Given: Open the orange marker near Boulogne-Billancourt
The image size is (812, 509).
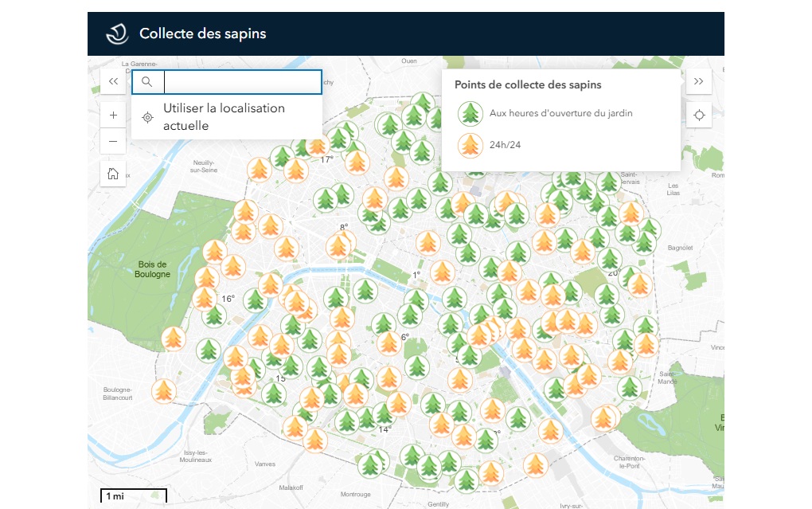Looking at the screenshot, I should 164,390.
